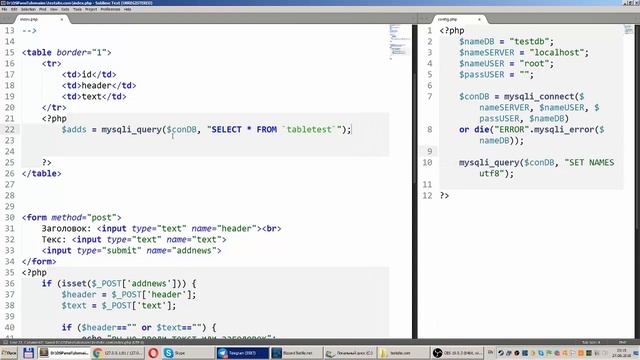This screenshot has height=360, width=640.
Task: Click the $nameUSER = "root" line
Action: pyautogui.click(x=506, y=63)
